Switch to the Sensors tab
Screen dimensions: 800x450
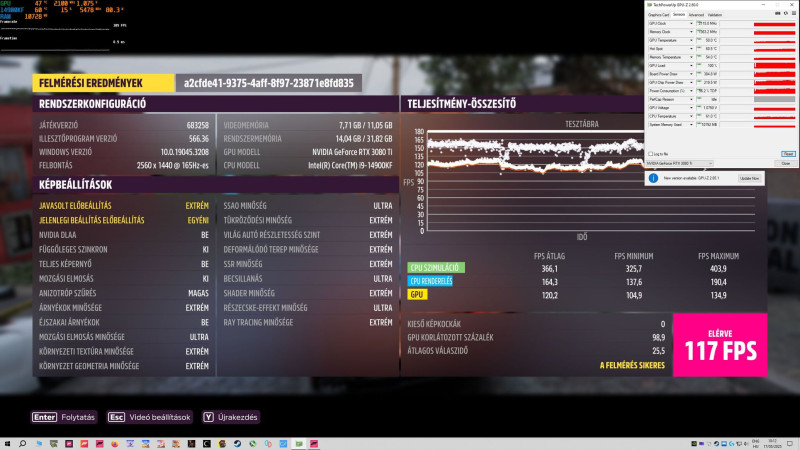click(x=679, y=15)
